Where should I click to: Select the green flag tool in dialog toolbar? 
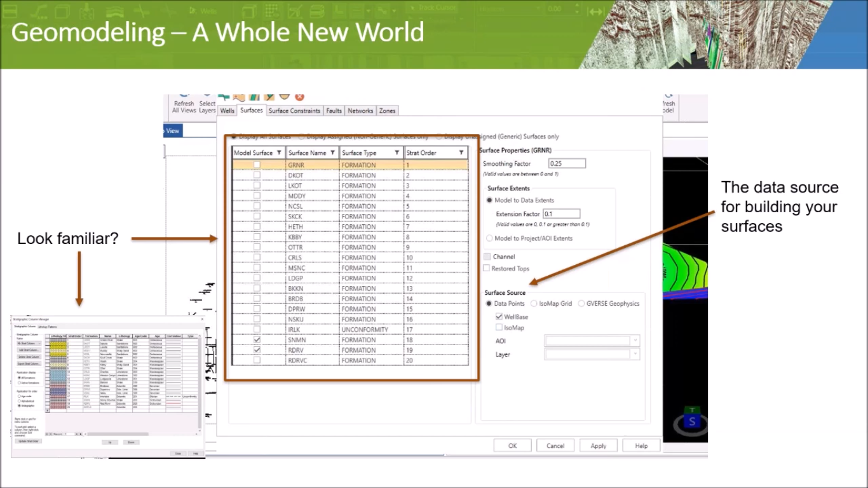(224, 97)
